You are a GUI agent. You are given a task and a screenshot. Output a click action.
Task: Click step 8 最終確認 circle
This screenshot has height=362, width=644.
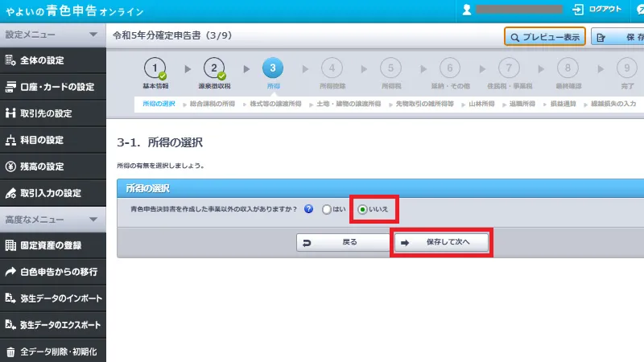coord(568,68)
